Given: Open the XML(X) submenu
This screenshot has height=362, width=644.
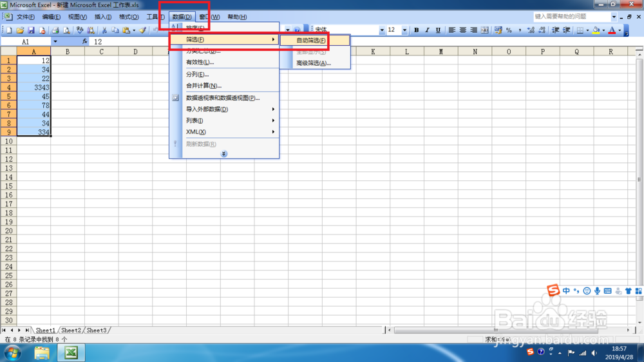Looking at the screenshot, I should pyautogui.click(x=224, y=132).
